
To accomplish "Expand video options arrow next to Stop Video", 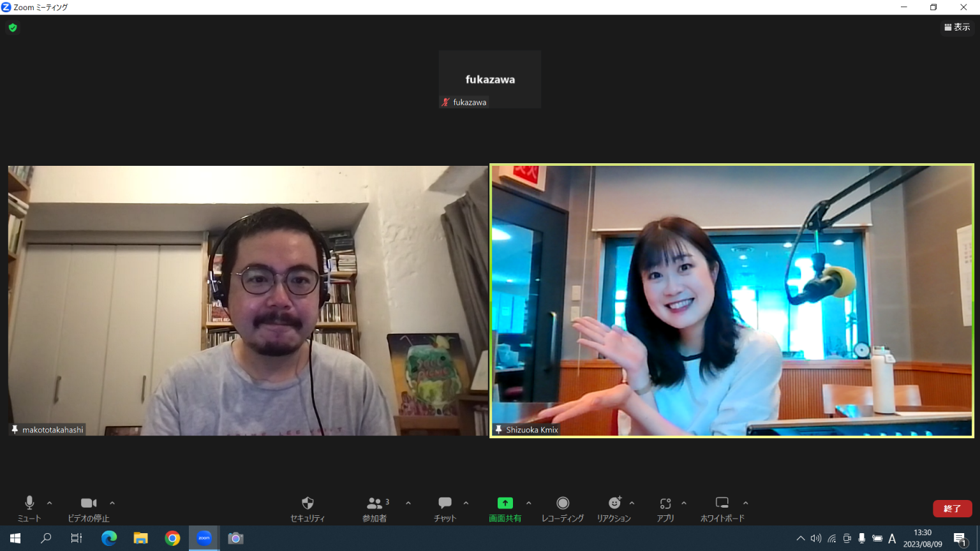I will (112, 503).
